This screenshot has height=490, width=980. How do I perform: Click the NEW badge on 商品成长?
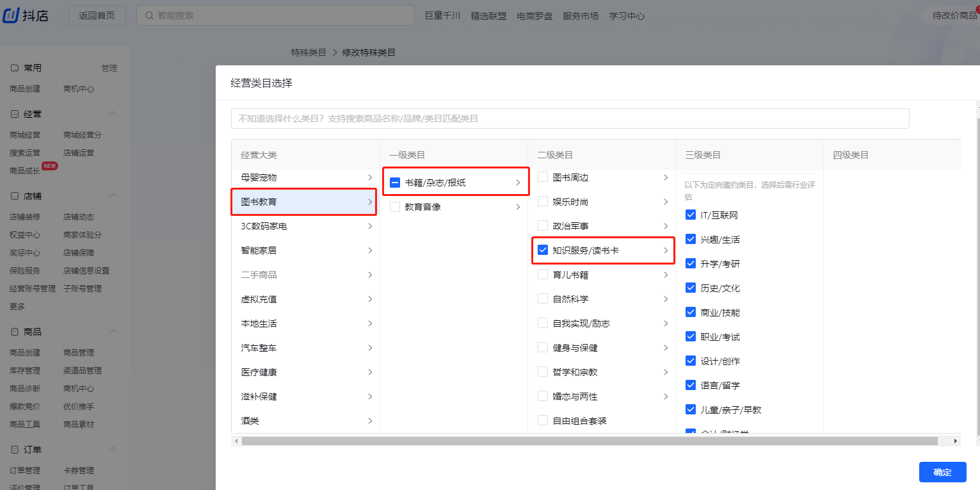(x=50, y=166)
